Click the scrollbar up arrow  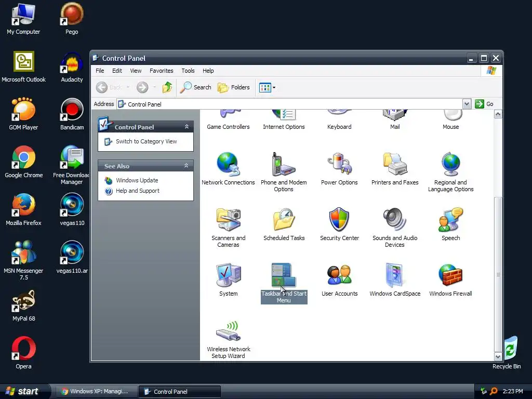pos(498,114)
